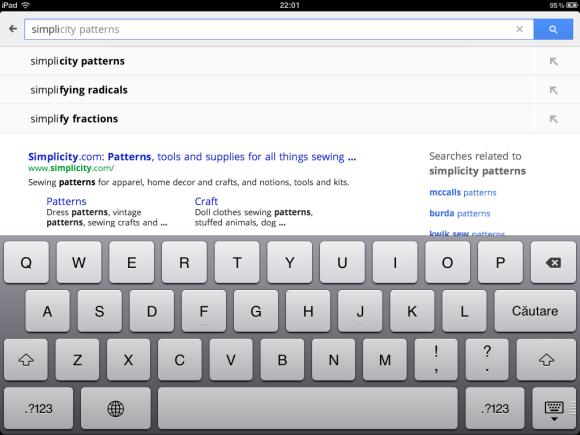Switch keyboard language with the globe key
Viewport: 580px width, 435px height.
coord(115,408)
